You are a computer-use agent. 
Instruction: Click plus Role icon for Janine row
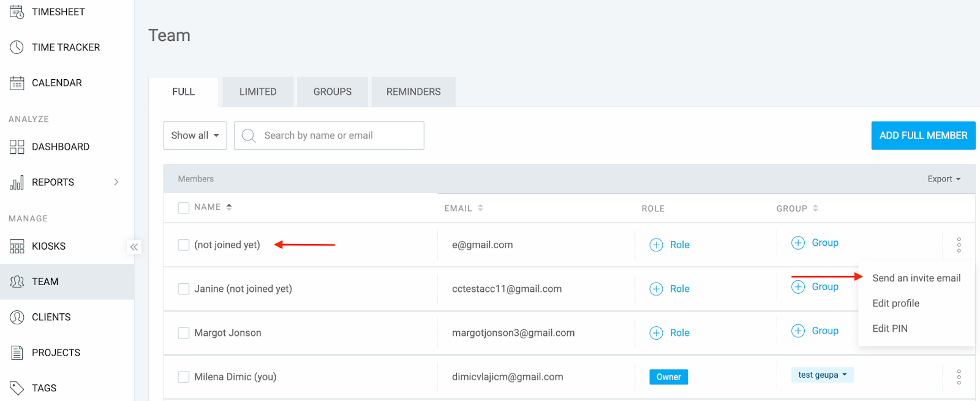click(656, 289)
